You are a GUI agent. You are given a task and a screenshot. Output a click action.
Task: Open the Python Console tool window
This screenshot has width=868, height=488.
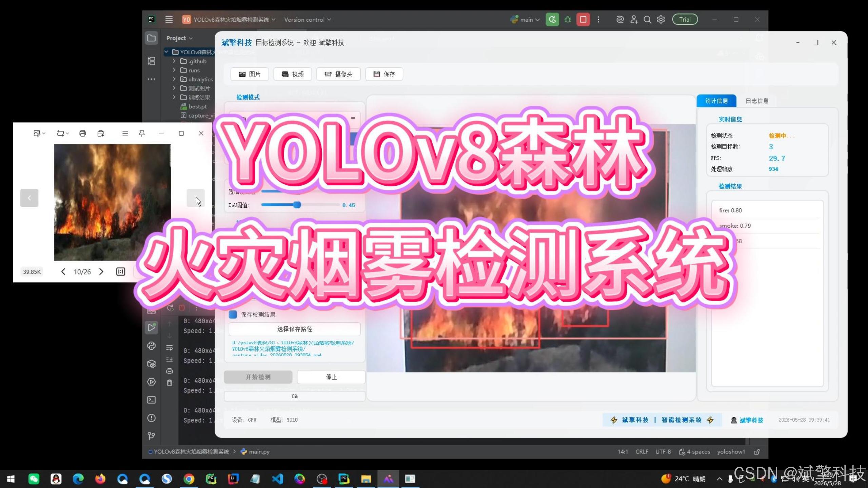[151, 346]
